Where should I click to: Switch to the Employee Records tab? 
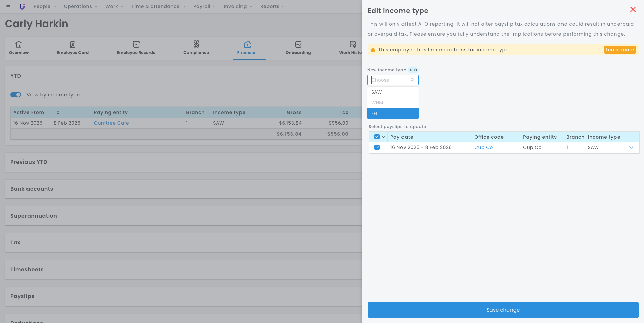point(136,48)
